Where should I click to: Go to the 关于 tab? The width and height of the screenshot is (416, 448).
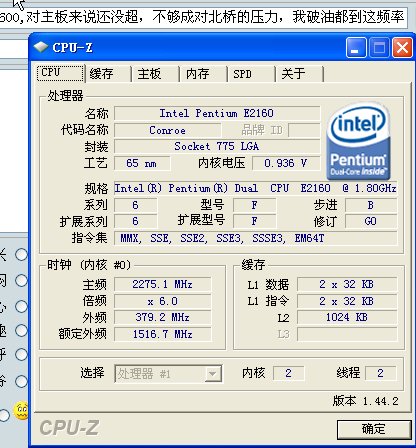coord(299,73)
